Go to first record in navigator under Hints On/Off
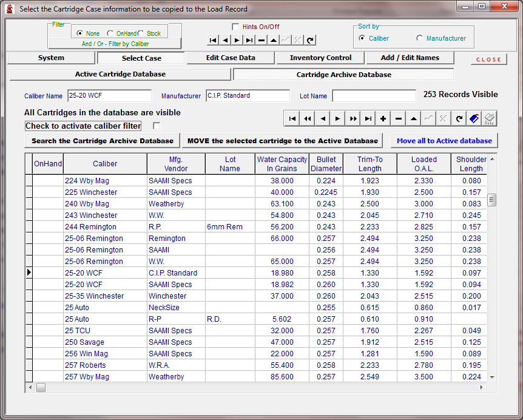The width and height of the screenshot is (523, 420). pyautogui.click(x=213, y=41)
